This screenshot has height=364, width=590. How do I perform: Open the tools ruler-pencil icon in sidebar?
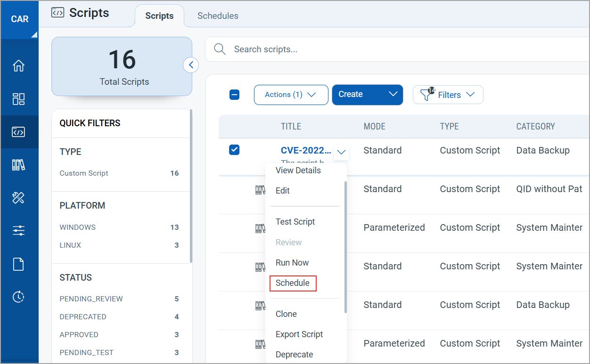tap(18, 198)
